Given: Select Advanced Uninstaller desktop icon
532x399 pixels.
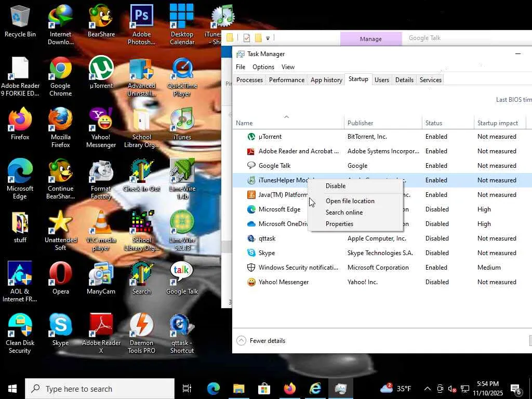Looking at the screenshot, I should (141, 77).
